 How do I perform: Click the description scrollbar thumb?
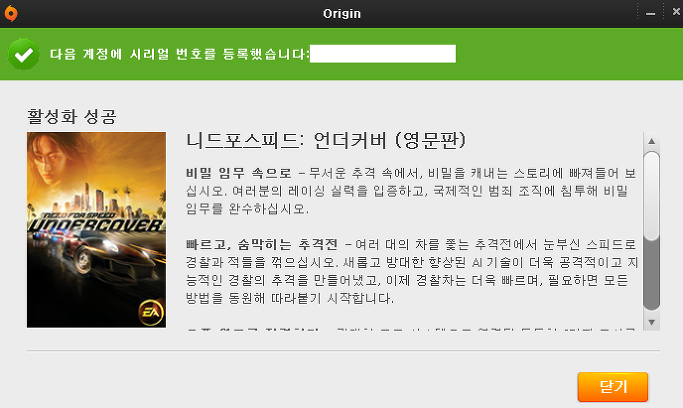point(652,196)
